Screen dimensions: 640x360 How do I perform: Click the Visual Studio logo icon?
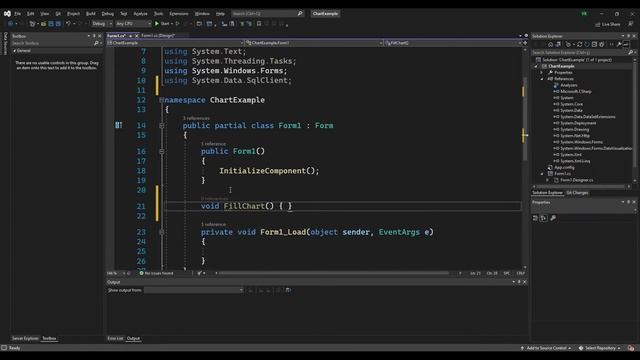(x=7, y=13)
